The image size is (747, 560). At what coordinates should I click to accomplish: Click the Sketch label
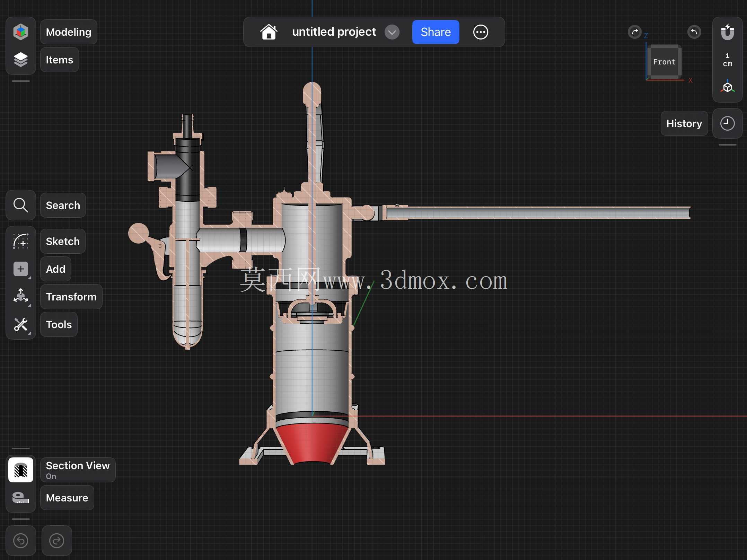click(63, 241)
